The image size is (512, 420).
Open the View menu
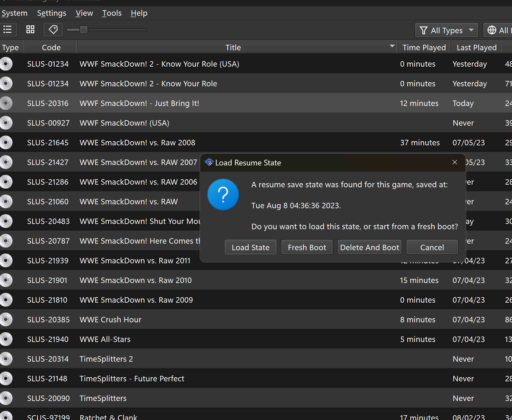(84, 13)
